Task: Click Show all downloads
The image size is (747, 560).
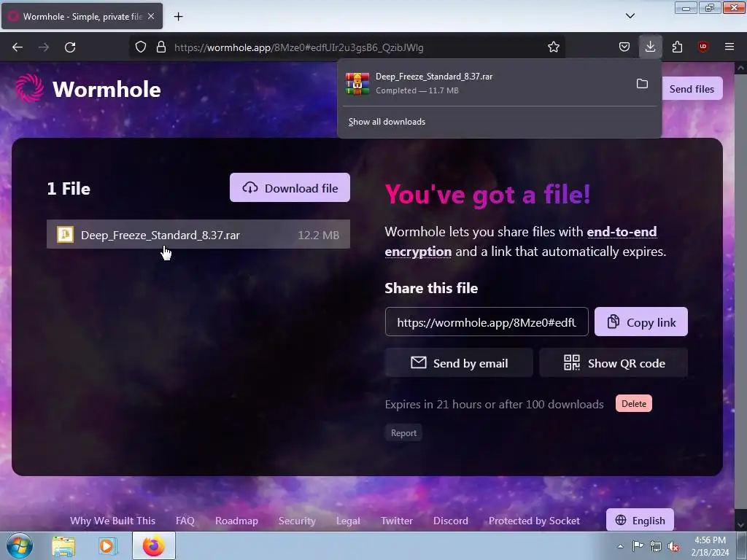Action: [x=387, y=122]
